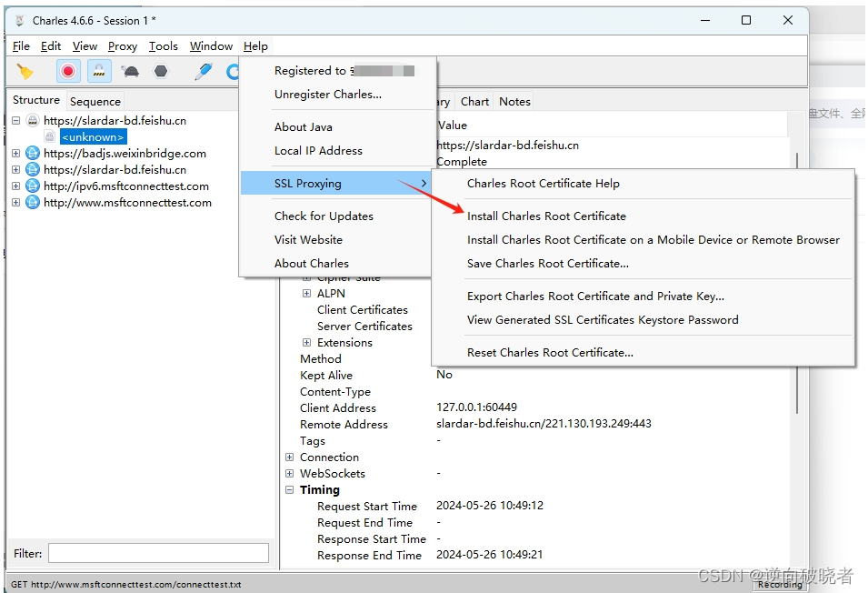The width and height of the screenshot is (868, 593).
Task: Click the Charles app icon in title bar
Action: click(20, 21)
